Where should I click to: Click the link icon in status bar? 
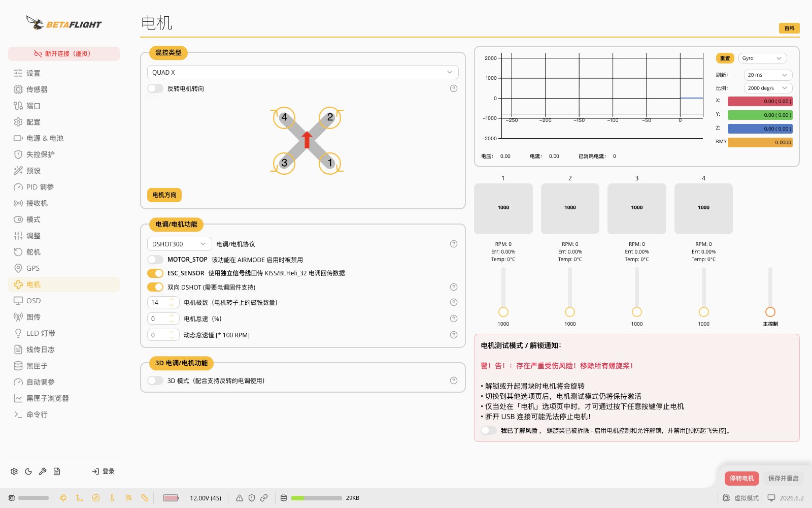[x=264, y=498]
